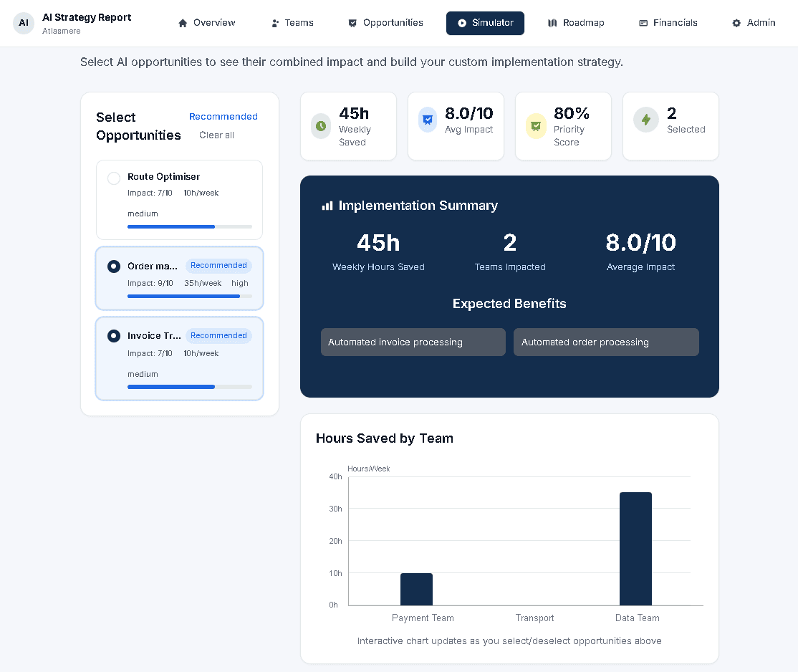Select the Route Optimiser opportunity radio
The height and width of the screenshot is (672, 798).
(x=113, y=178)
